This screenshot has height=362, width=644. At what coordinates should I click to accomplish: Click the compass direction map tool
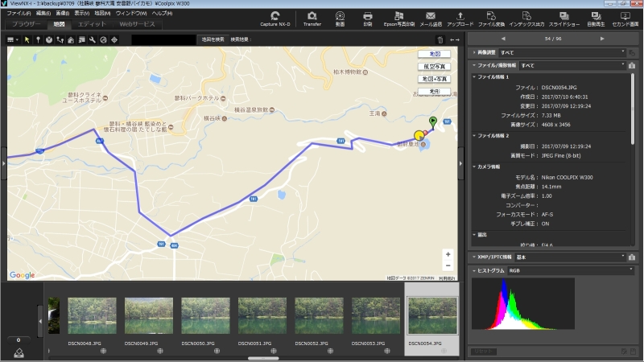[x=49, y=39]
